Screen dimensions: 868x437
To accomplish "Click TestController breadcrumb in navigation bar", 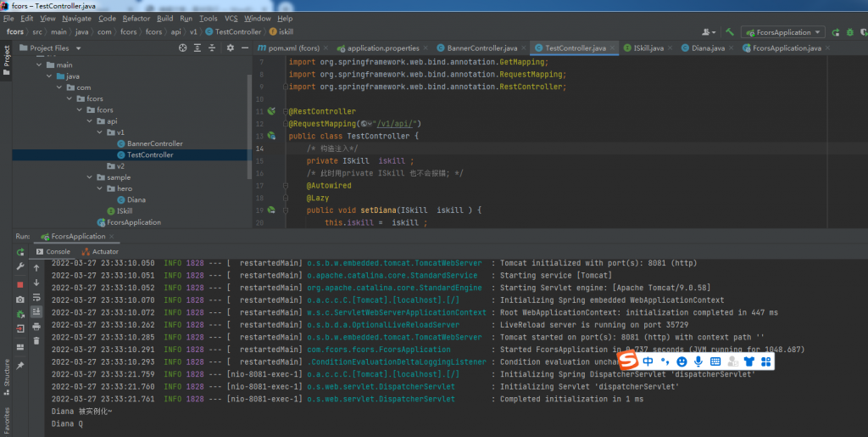I will click(233, 32).
